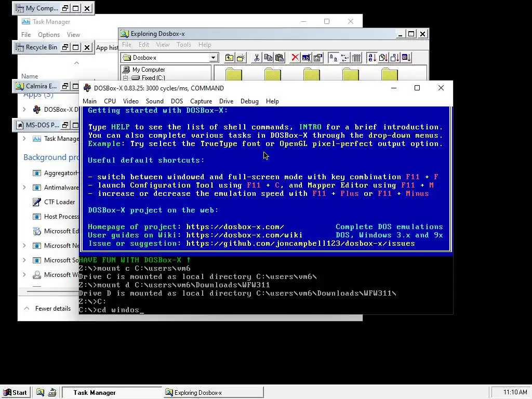Select the My Computer icon in Exploring tree
This screenshot has height=399, width=532.
point(126,70)
